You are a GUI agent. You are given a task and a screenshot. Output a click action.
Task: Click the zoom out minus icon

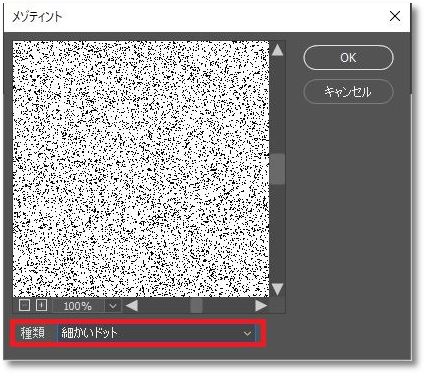click(x=24, y=305)
